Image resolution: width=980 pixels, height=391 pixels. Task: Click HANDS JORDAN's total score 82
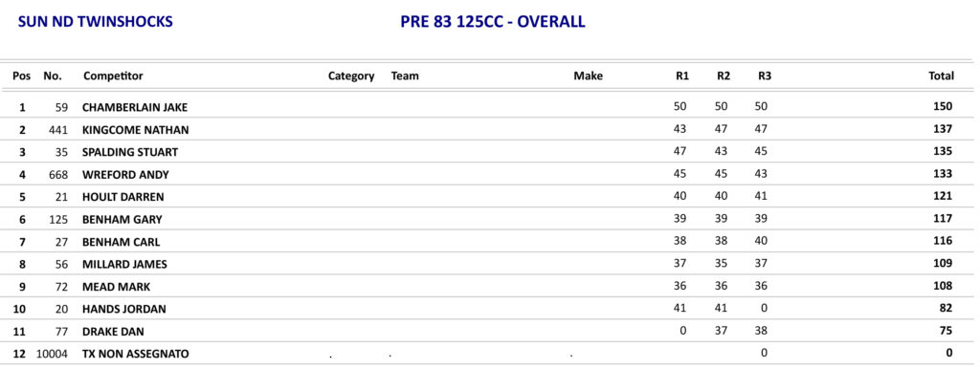click(x=946, y=309)
